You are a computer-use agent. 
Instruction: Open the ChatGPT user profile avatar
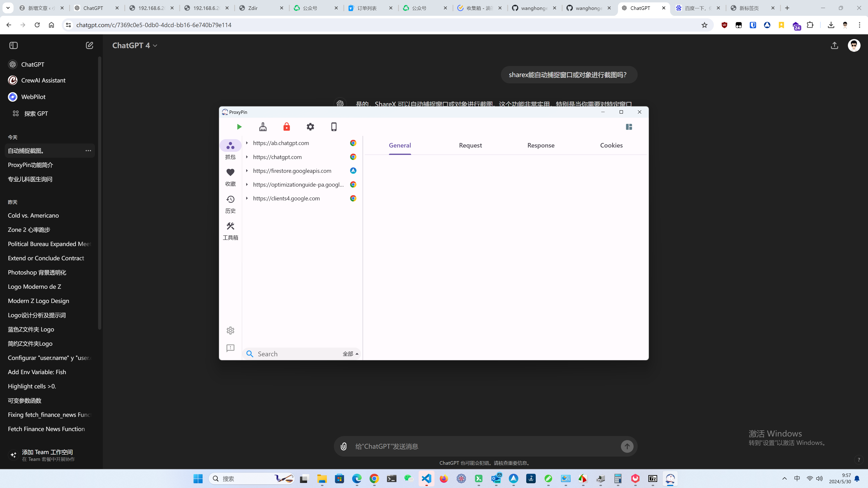(x=854, y=45)
